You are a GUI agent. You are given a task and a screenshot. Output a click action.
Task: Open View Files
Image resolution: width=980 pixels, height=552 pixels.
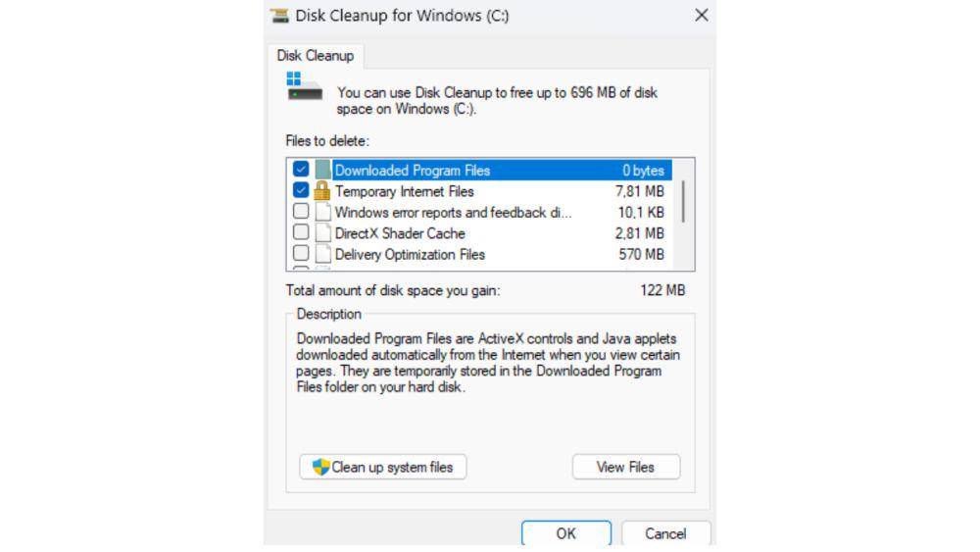tap(625, 467)
